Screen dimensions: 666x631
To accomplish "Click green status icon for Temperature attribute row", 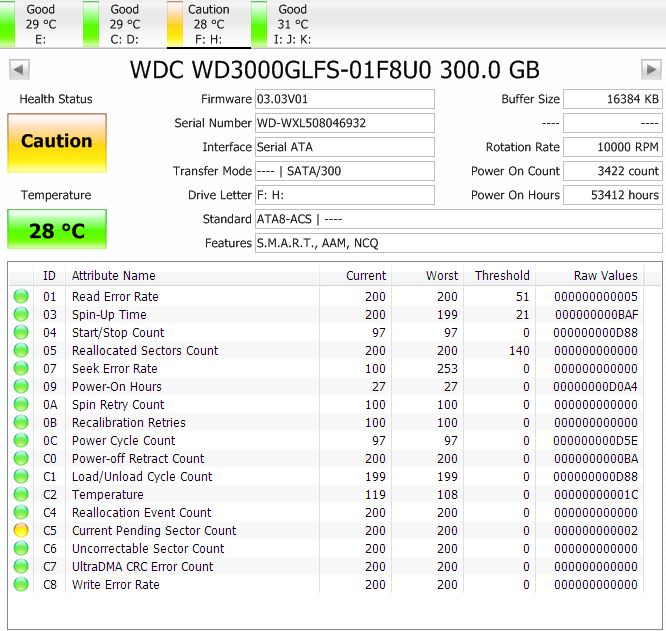I will tap(21, 494).
